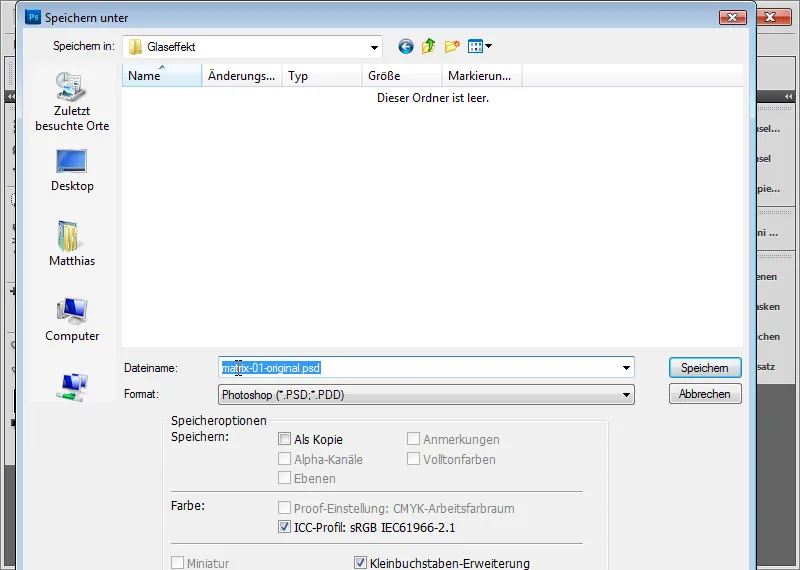Click the Speichern button
Screen dimensions: 800x570
click(705, 368)
